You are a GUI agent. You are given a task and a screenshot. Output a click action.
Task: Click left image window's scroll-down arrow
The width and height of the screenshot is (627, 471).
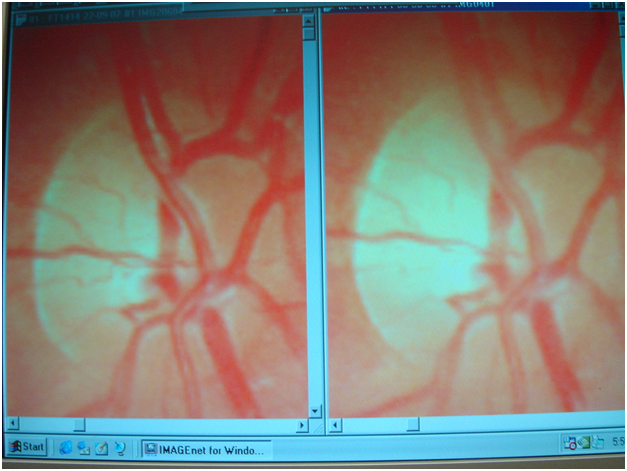click(x=314, y=411)
